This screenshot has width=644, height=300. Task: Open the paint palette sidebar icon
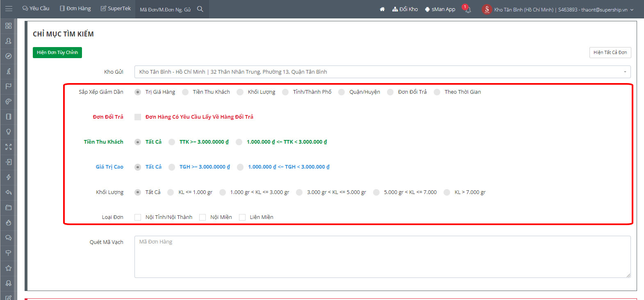(x=8, y=102)
